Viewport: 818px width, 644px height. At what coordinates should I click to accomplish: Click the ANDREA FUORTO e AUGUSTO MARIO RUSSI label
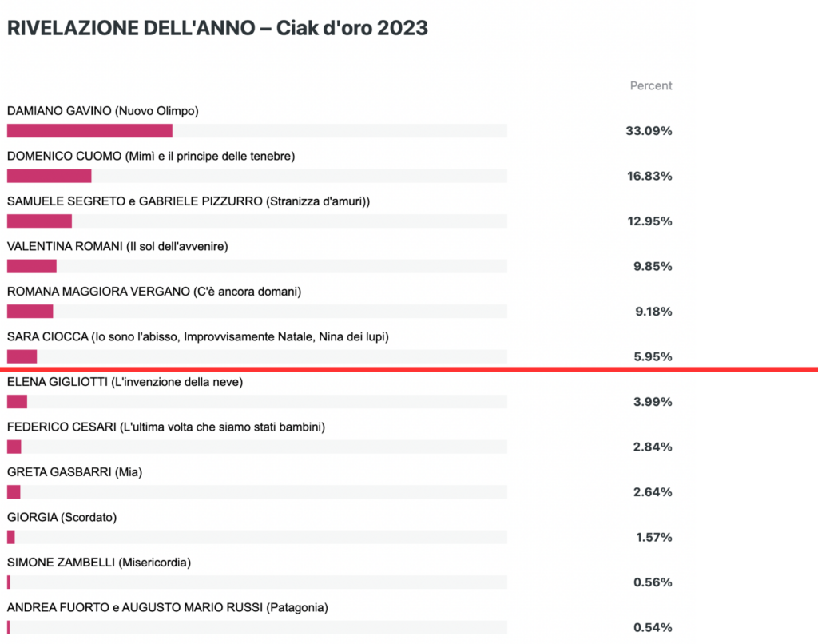(x=168, y=607)
